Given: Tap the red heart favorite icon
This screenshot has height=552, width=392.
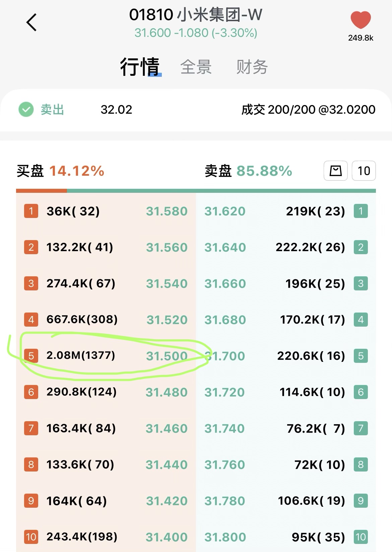Looking at the screenshot, I should 361,20.
